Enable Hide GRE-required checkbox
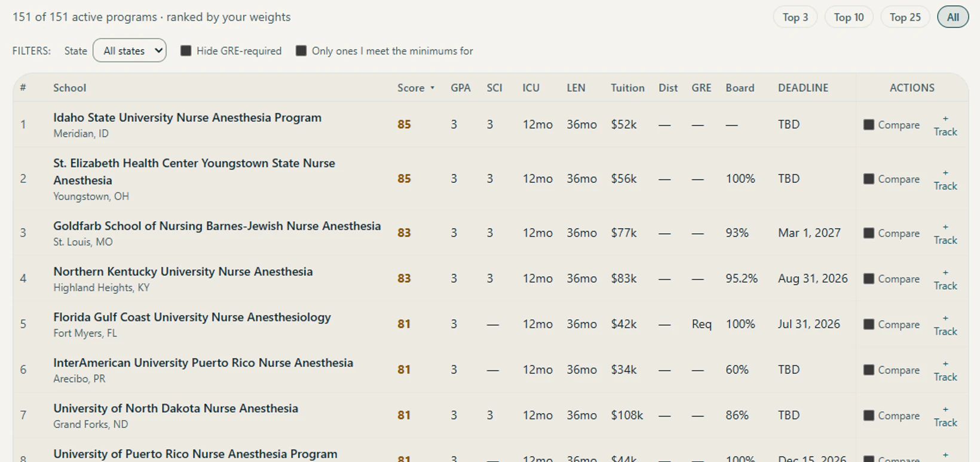 tap(186, 51)
